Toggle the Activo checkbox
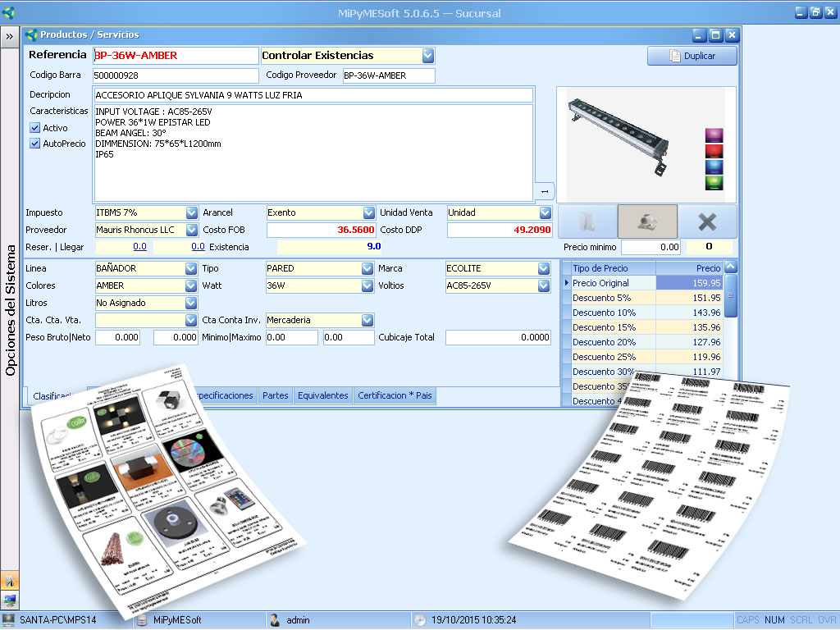840x630 pixels. (34, 127)
